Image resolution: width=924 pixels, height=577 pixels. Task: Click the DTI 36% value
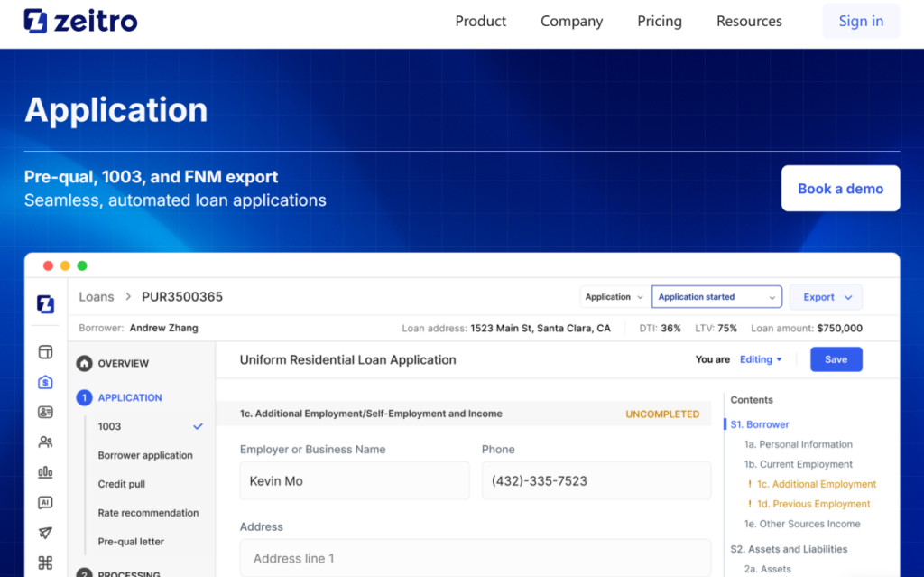670,328
